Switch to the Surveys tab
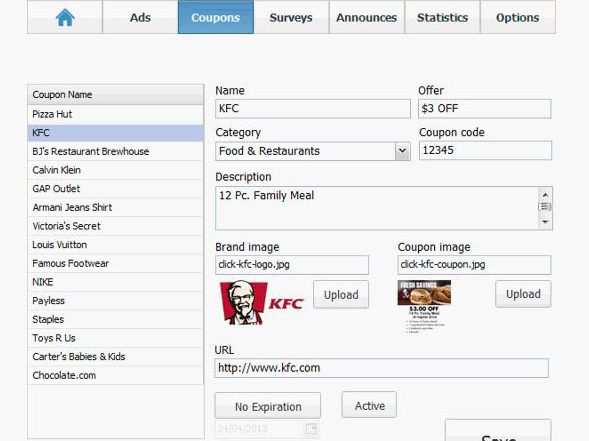589x441 pixels. (x=291, y=17)
